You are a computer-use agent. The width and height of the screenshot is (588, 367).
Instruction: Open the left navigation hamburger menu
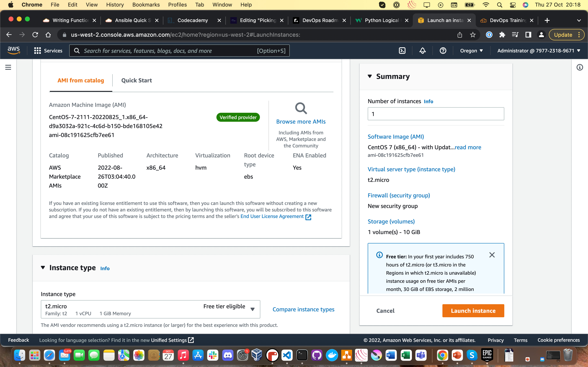tap(8, 67)
